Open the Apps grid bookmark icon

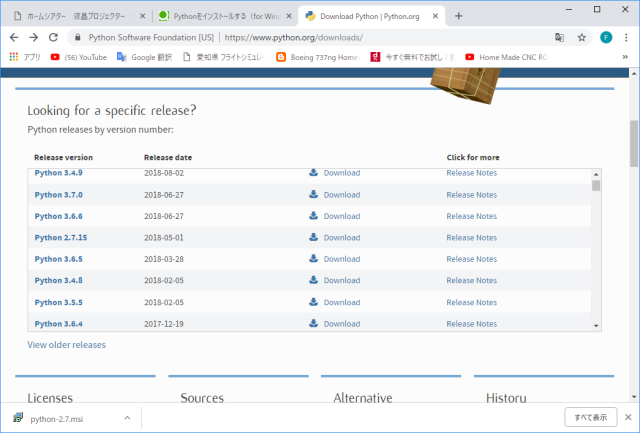tap(14, 57)
